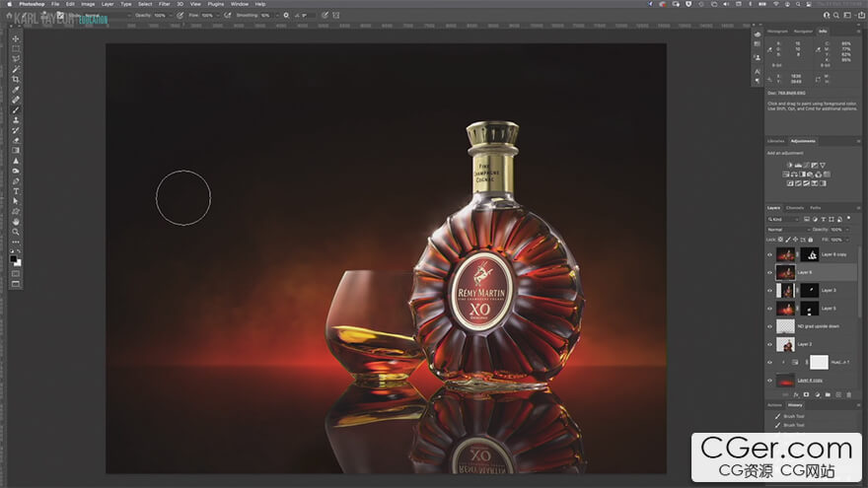This screenshot has width=868, height=488.
Task: Select the Blur tool
Action: point(16,161)
